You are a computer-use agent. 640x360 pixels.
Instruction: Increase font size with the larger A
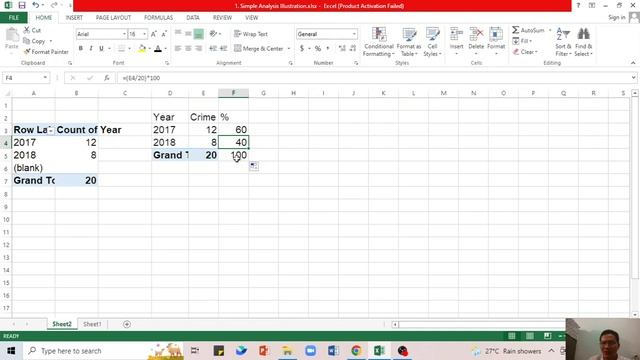coord(154,34)
